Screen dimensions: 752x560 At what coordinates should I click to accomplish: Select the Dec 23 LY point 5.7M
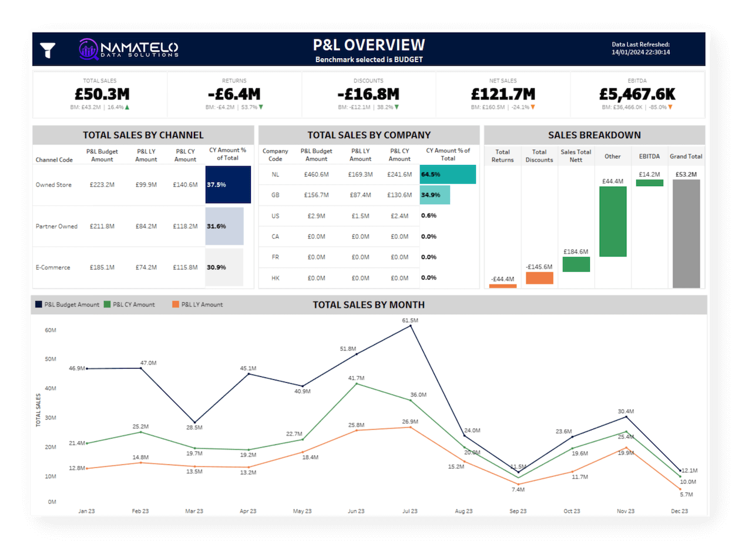coord(680,489)
